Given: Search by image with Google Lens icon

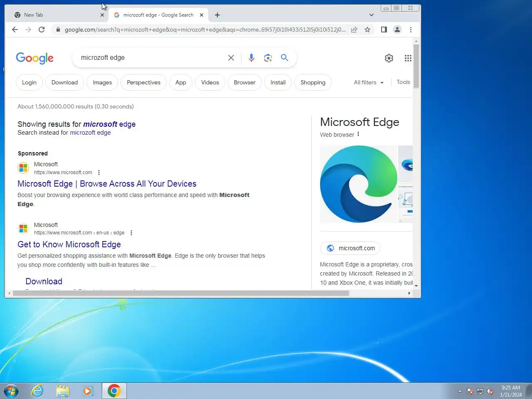Looking at the screenshot, I should (268, 58).
